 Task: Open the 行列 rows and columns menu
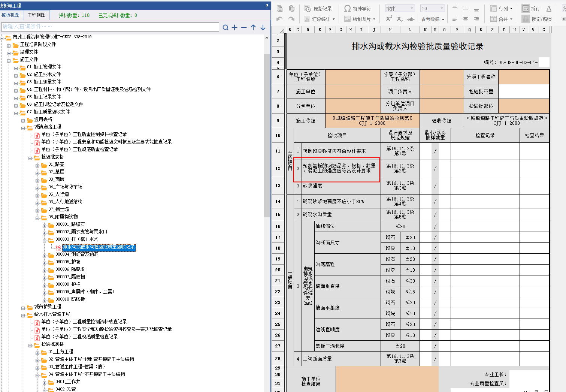click(501, 8)
